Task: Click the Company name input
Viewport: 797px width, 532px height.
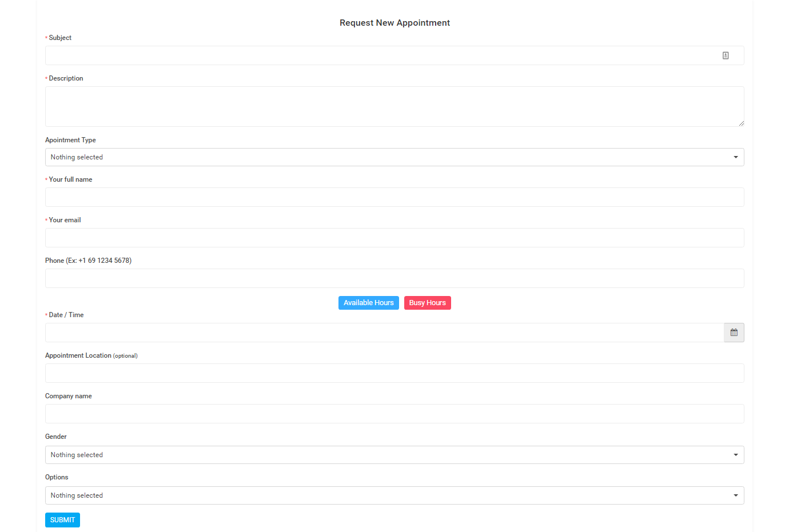Action: (x=394, y=414)
